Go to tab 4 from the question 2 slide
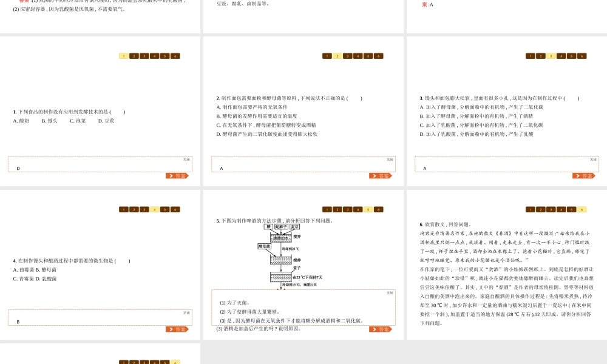 358,56
